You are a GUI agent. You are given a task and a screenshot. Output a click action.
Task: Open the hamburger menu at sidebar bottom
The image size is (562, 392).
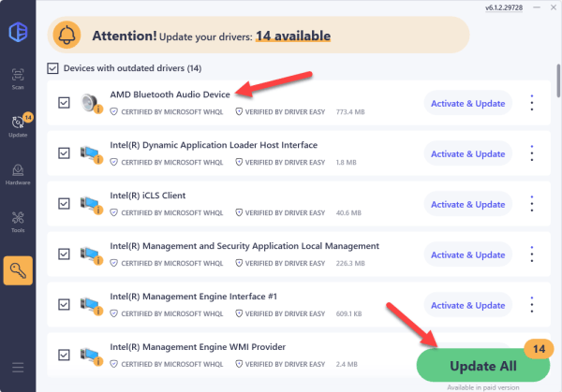click(x=18, y=368)
